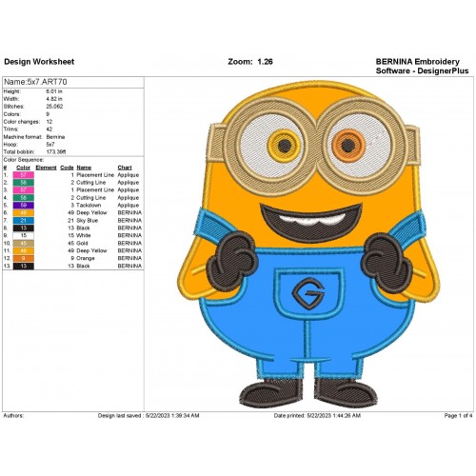Click the Trims value '42'
Screen dimensions: 476x476
(x=50, y=129)
